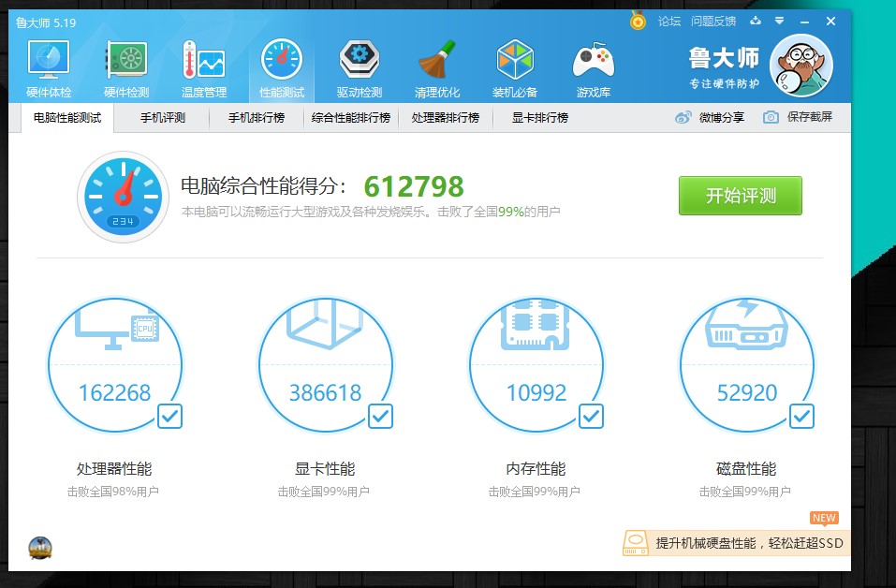Click the 鲁大师 5.19 title text
The width and height of the screenshot is (896, 588).
(x=46, y=22)
